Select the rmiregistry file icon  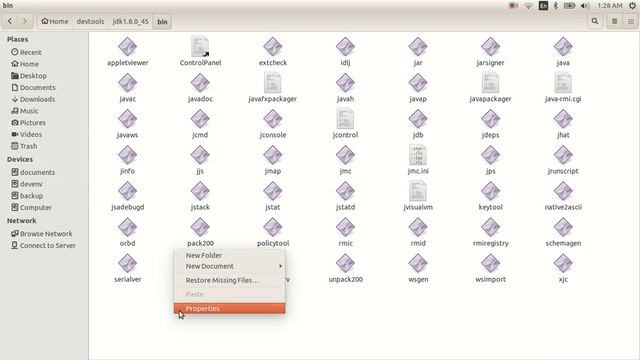(490, 227)
